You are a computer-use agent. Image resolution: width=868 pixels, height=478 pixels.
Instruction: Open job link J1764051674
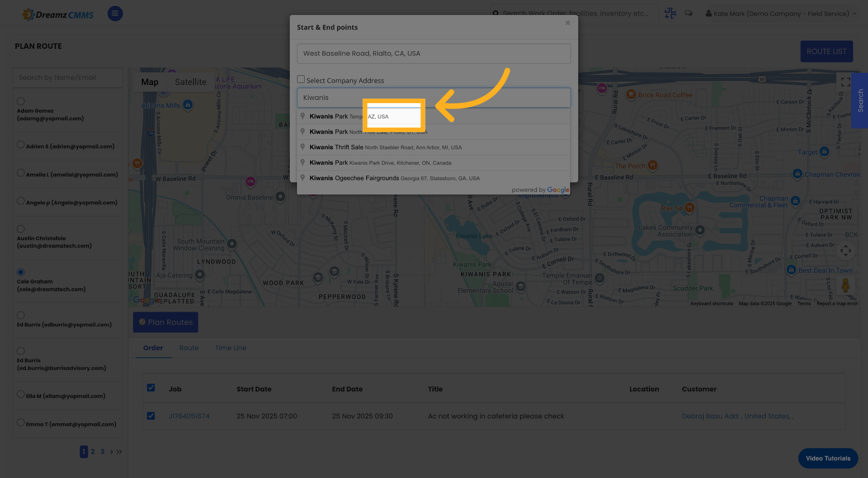[x=189, y=416]
